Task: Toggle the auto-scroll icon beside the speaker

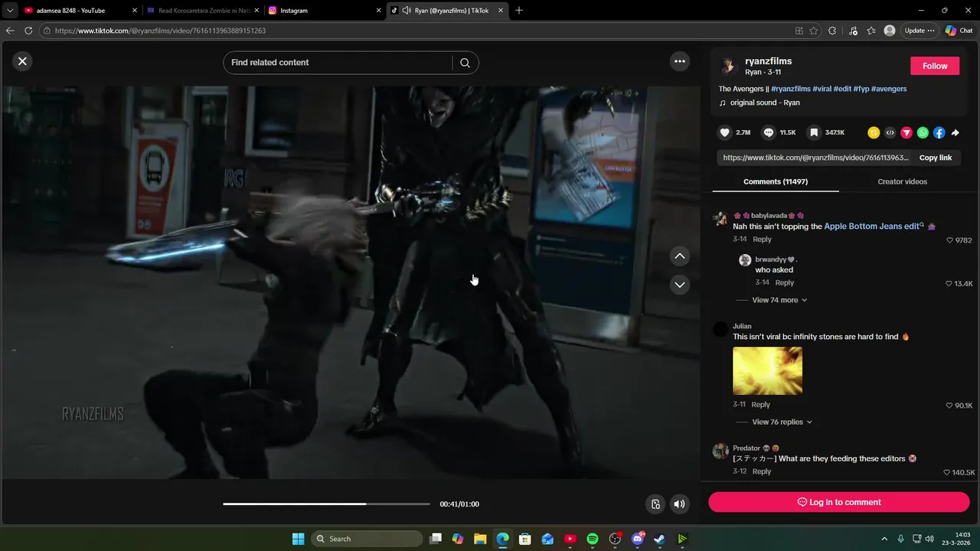Action: 655,504
